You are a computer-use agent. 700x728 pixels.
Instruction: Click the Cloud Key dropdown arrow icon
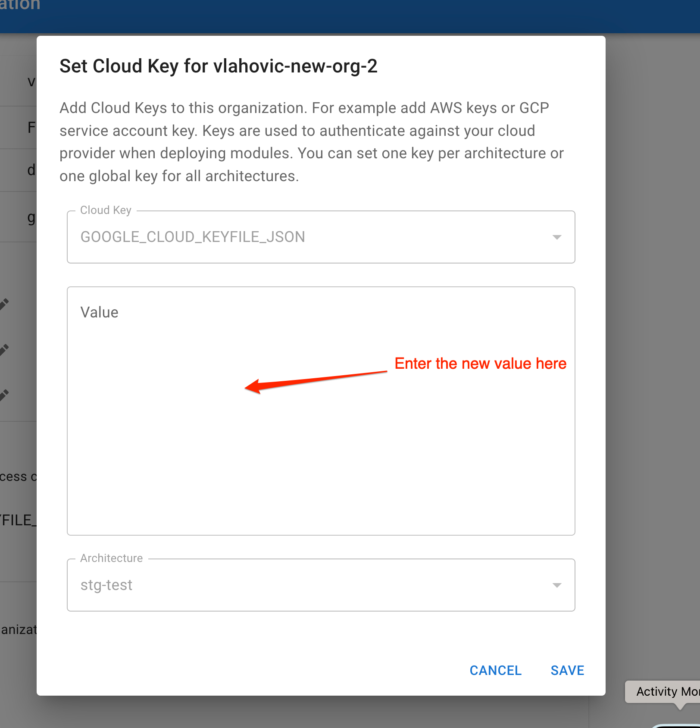557,237
